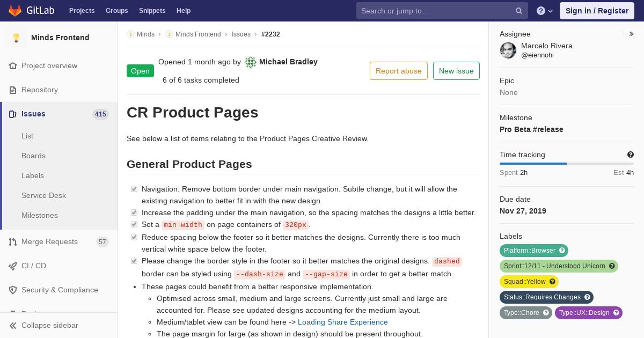Image resolution: width=644 pixels, height=338 pixels.
Task: Click the Security & Compliance shield icon
Action: pyautogui.click(x=13, y=290)
